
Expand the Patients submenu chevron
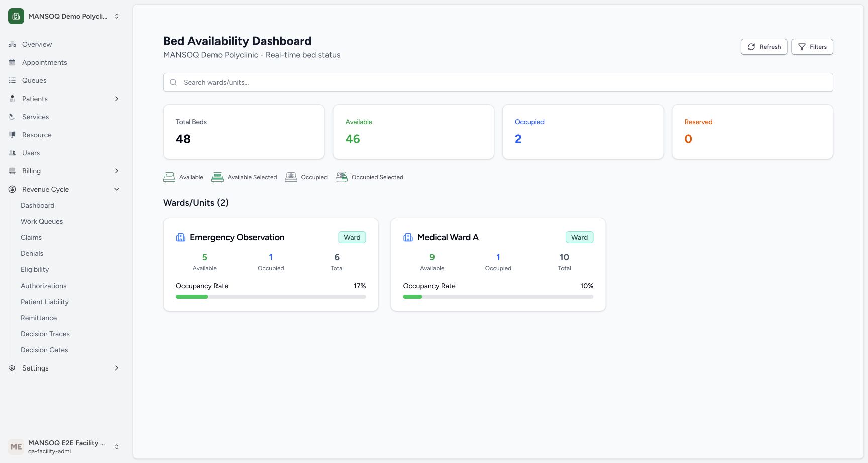117,99
